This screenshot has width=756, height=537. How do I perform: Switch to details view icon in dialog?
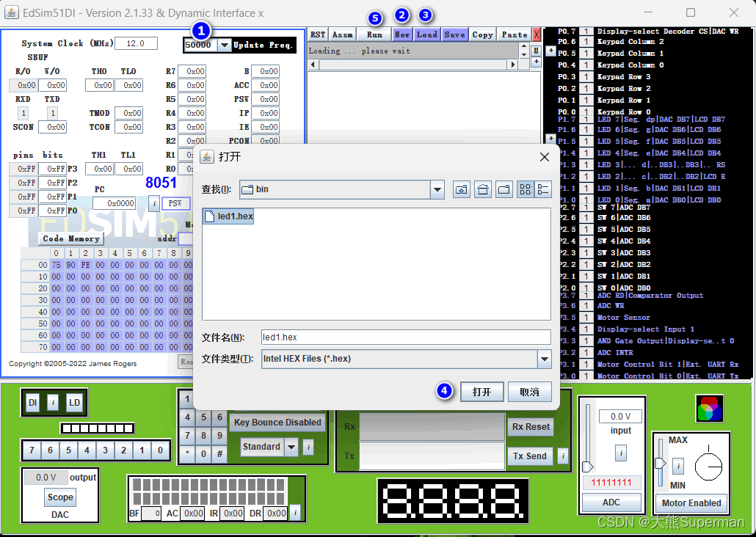coord(543,189)
